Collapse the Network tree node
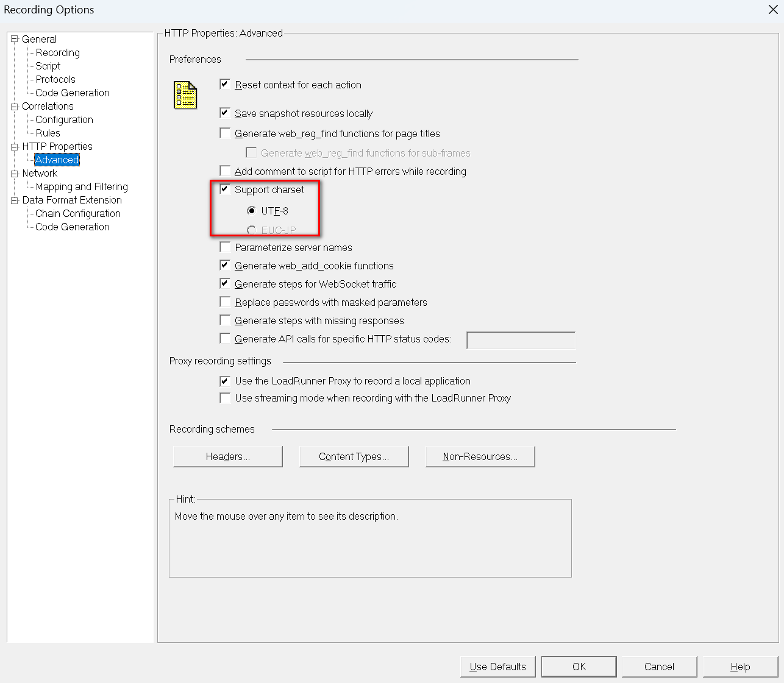Screen dimensions: 784x683 pos(15,173)
